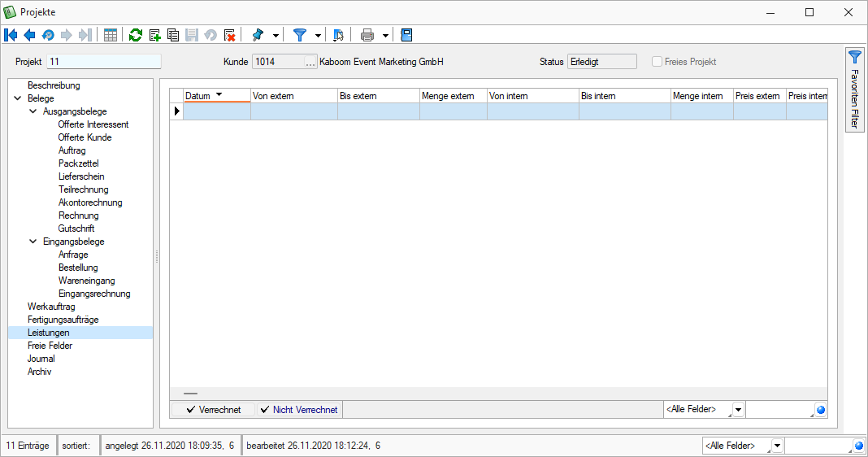Open Bestellung entry

click(x=78, y=268)
